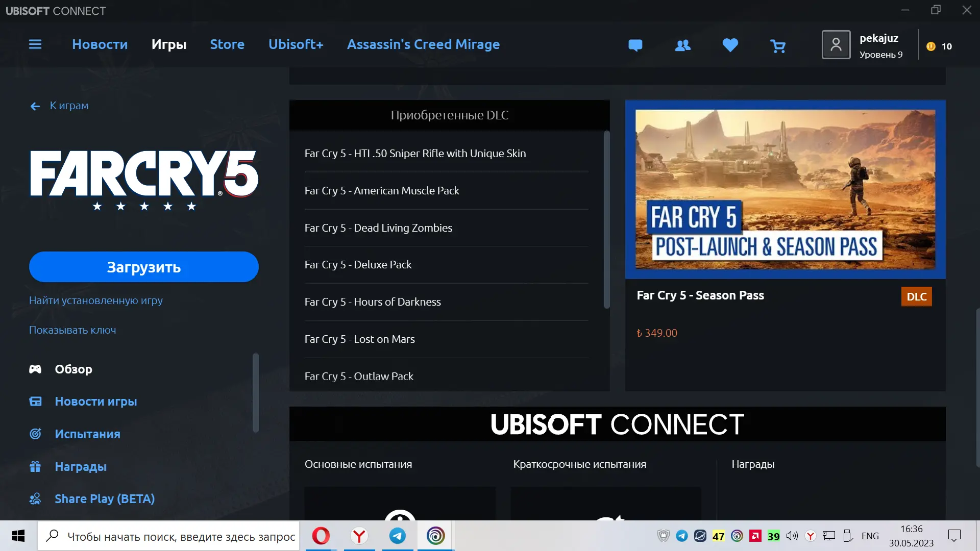Open the hamburger main menu

pos(35,44)
